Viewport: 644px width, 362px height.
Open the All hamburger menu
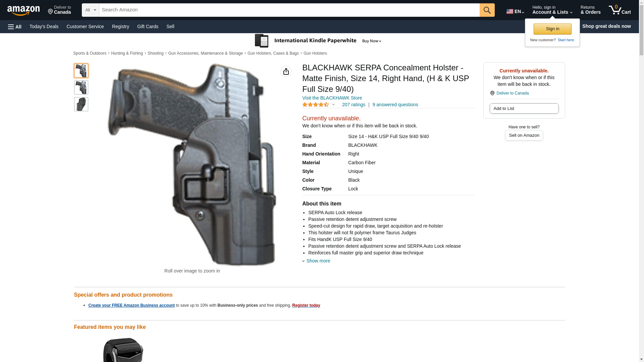click(x=15, y=26)
